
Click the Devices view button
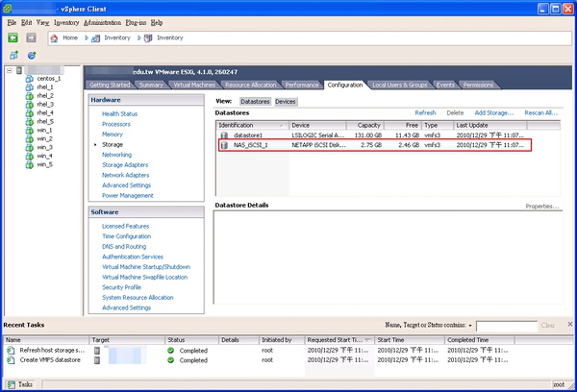click(x=286, y=102)
